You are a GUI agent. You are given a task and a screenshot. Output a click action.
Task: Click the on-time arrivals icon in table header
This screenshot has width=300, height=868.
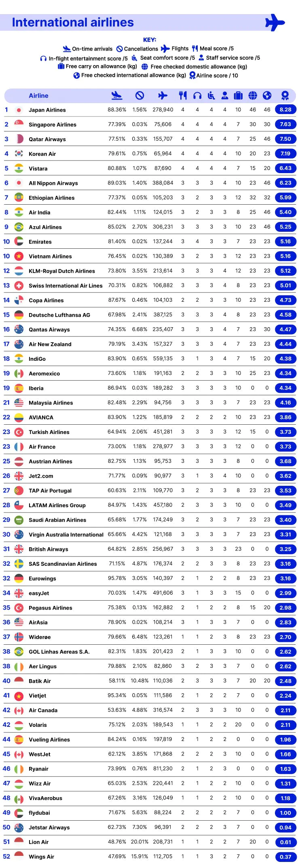[x=116, y=95]
